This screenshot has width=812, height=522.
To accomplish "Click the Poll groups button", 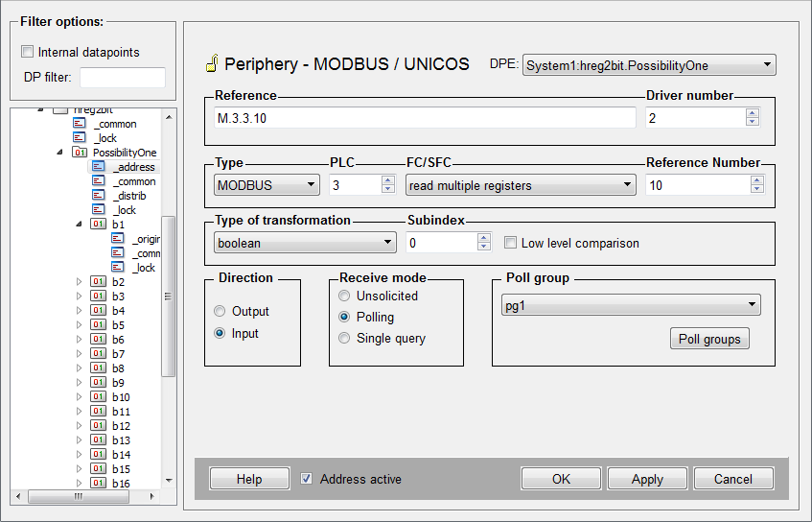I will tap(708, 339).
